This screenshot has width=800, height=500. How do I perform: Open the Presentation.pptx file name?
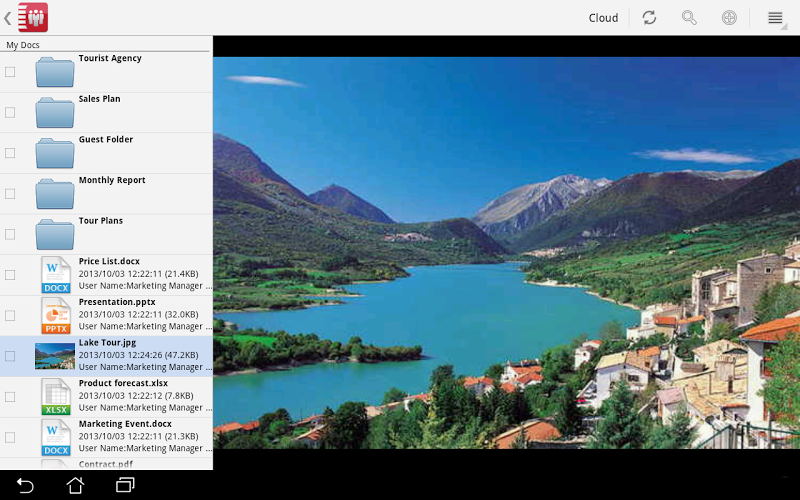[x=117, y=302]
